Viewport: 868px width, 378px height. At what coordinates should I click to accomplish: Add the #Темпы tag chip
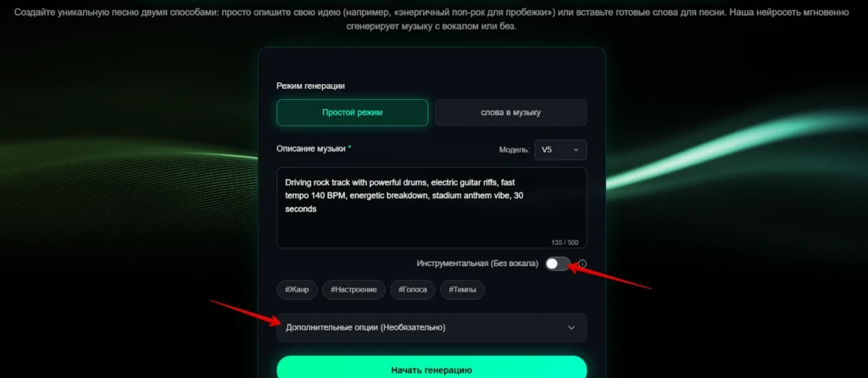click(x=462, y=290)
